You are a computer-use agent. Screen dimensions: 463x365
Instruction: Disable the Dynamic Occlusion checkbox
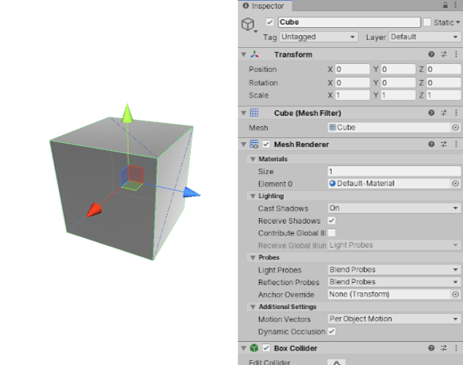click(332, 331)
